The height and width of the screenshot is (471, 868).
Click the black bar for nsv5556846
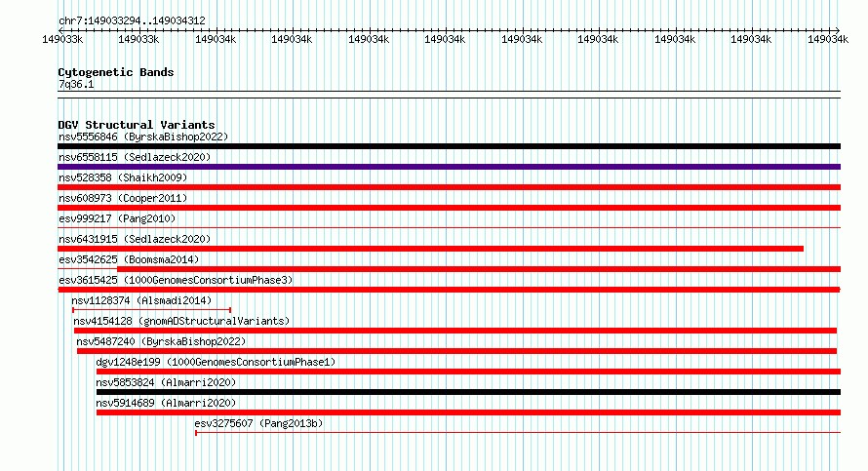[449, 146]
